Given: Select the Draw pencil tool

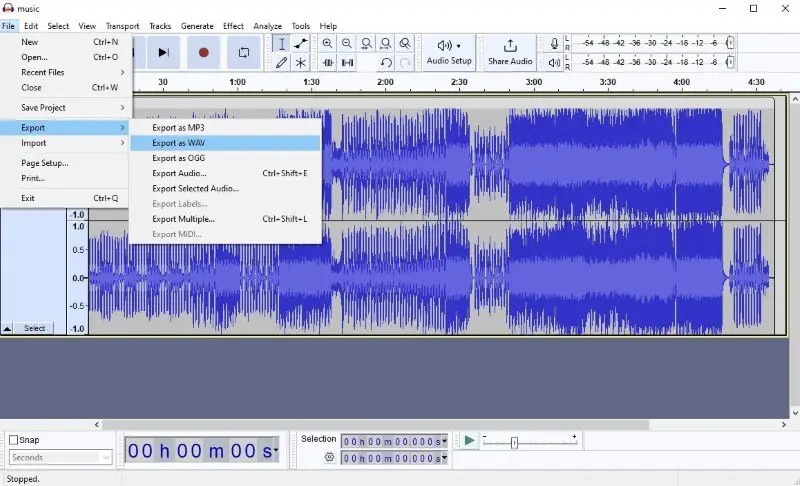Looking at the screenshot, I should click(281, 63).
